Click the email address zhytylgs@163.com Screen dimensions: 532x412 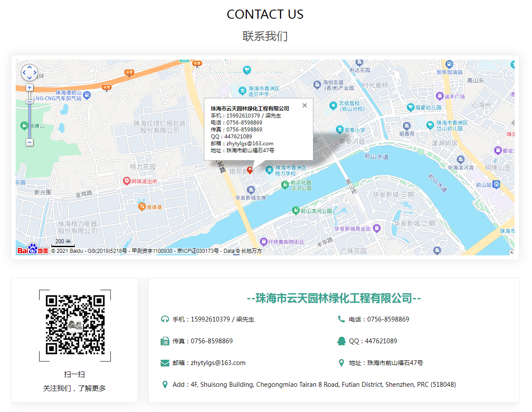point(218,363)
